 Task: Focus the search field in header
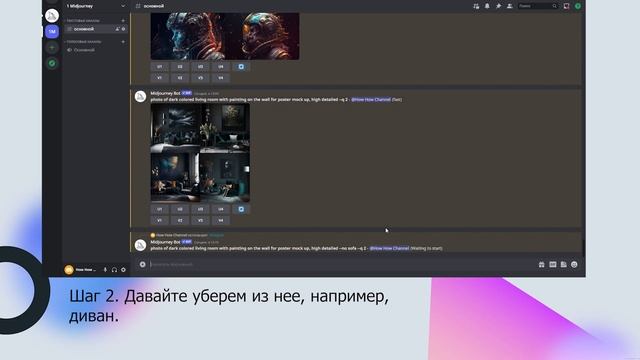point(538,6)
